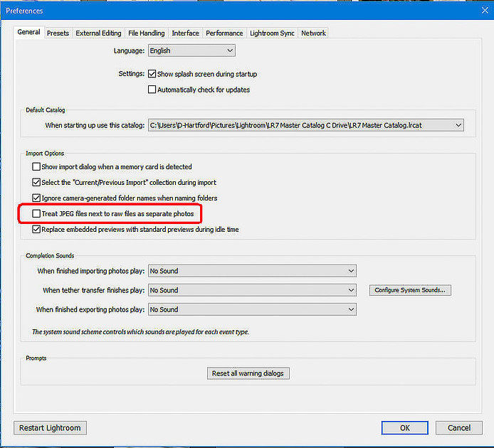Click the Import Options group label
494x448 pixels.
45,154
